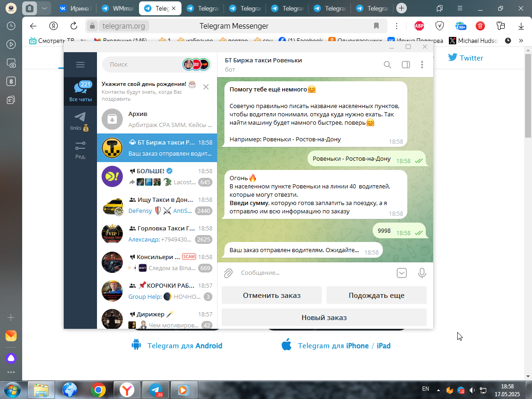This screenshot has width=532, height=399.
Task: Open the Горловка Такси group chat
Action: pyautogui.click(x=157, y=234)
